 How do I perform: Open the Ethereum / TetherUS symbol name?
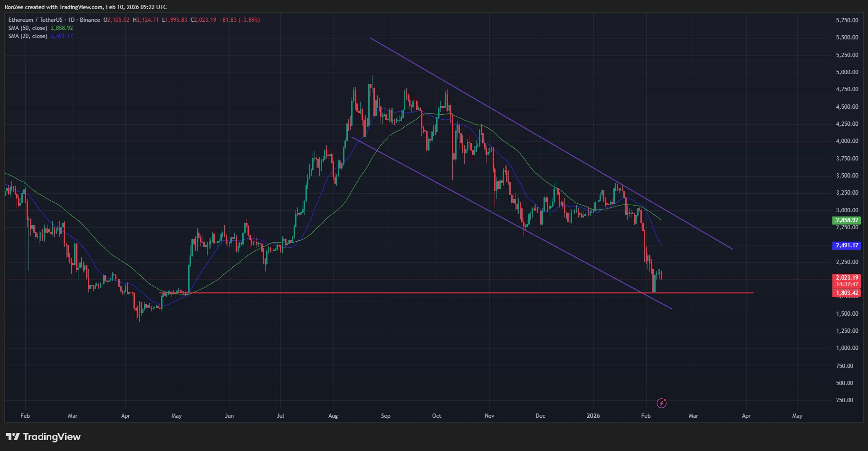36,19
